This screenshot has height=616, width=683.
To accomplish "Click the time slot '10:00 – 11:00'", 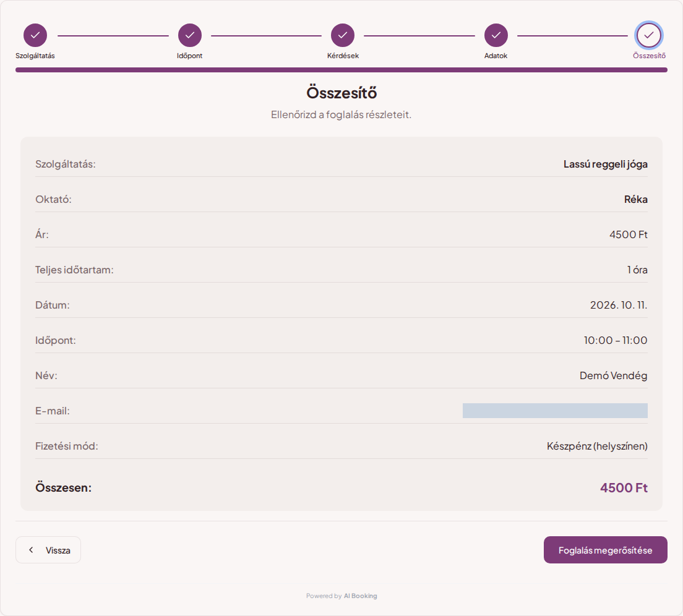I will click(x=616, y=340).
